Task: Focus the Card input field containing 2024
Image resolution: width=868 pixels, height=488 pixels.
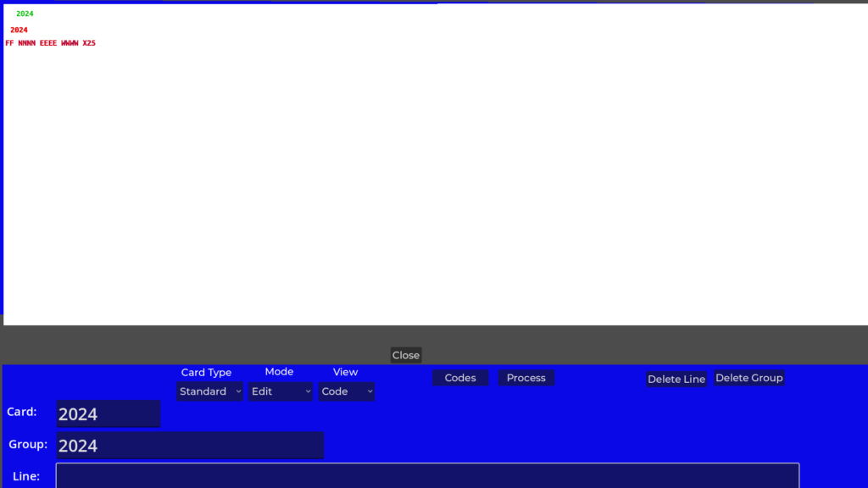Action: tap(108, 413)
